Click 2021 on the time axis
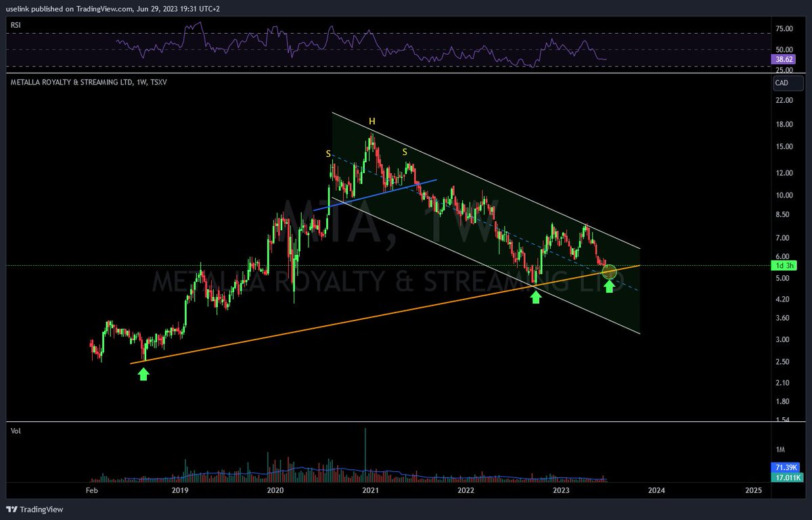The image size is (812, 520). coord(370,490)
